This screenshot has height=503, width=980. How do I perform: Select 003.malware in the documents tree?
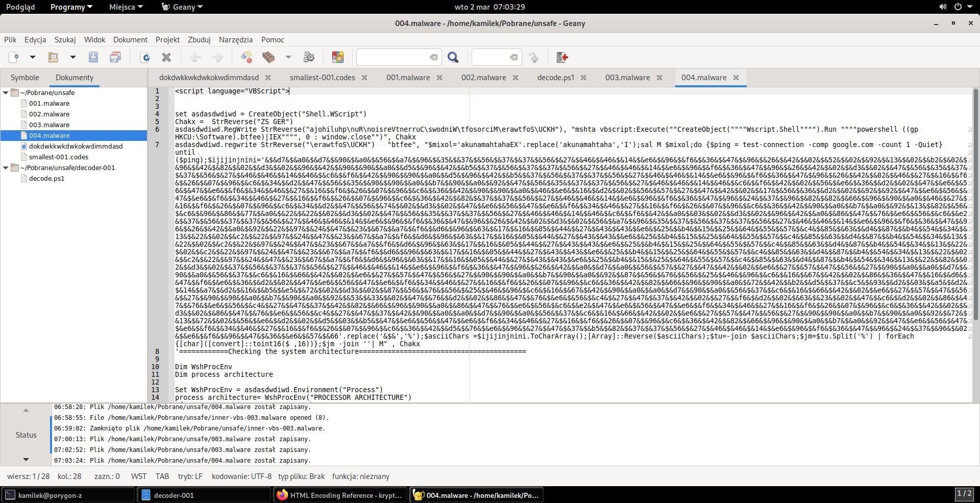click(49, 125)
